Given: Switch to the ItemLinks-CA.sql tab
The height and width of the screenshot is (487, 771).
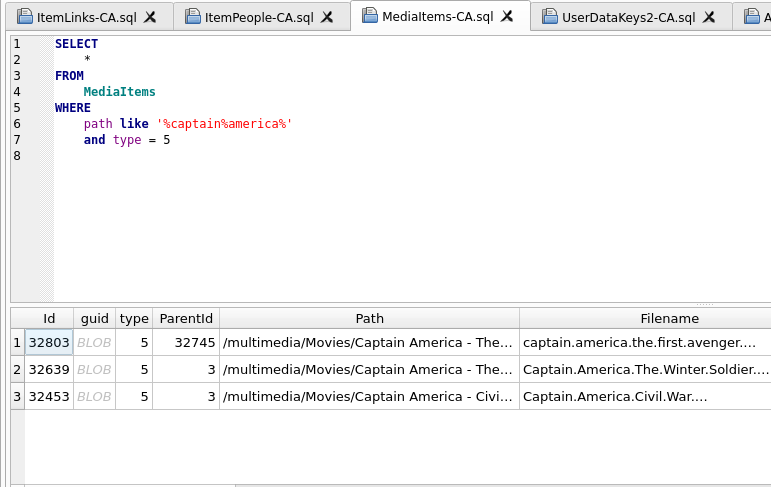Looking at the screenshot, I should coord(86,17).
